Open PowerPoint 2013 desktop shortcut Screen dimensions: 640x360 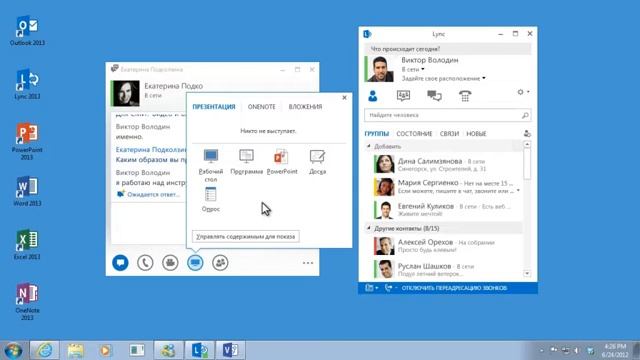pyautogui.click(x=27, y=141)
